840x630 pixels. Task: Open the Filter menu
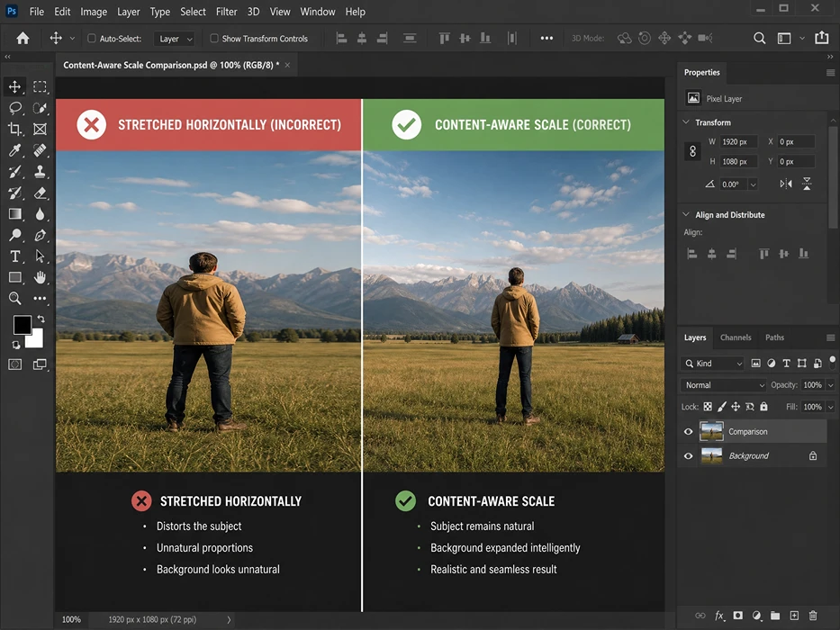(227, 11)
